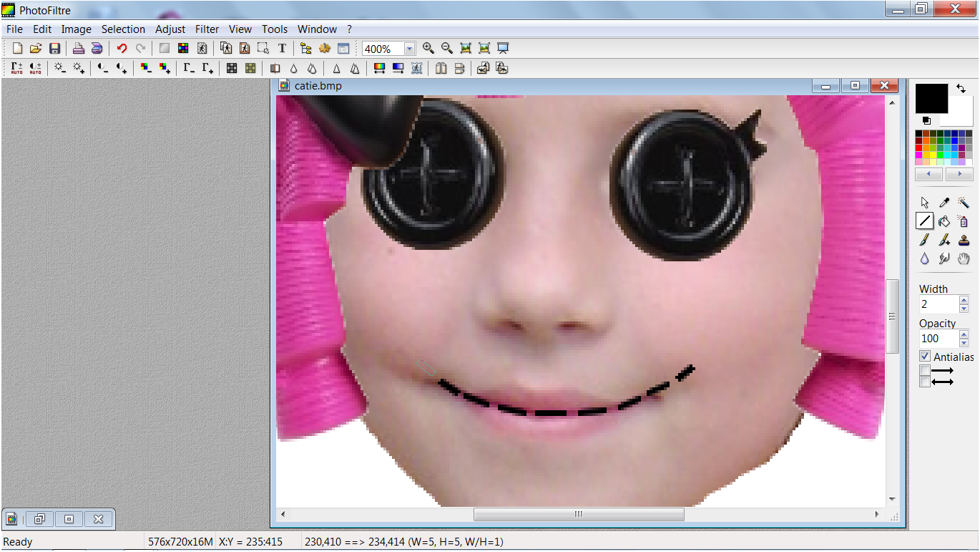Screen dimensions: 980x552
Task: Open the image explorer folder-tree icon
Action: pos(306,49)
